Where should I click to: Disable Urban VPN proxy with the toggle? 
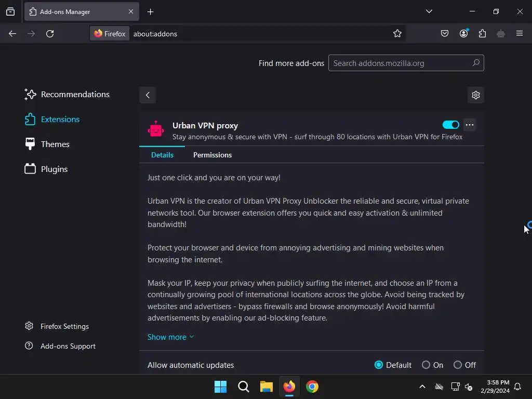click(450, 125)
